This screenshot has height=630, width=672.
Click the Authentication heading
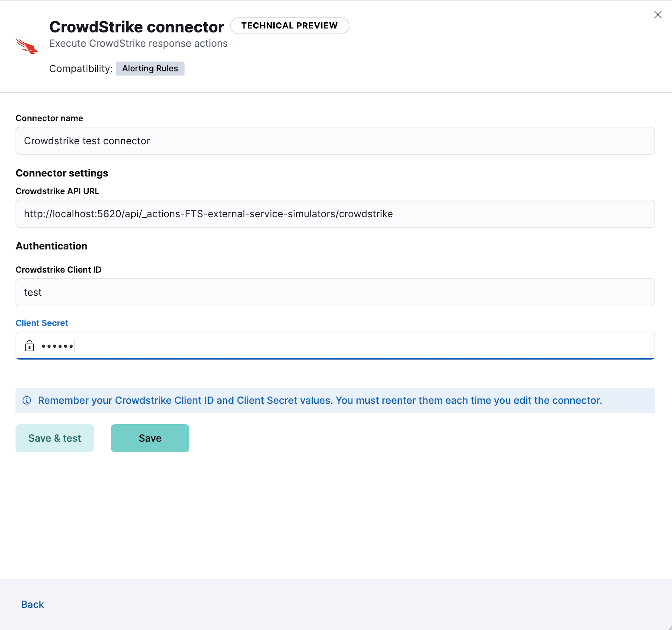coord(51,246)
